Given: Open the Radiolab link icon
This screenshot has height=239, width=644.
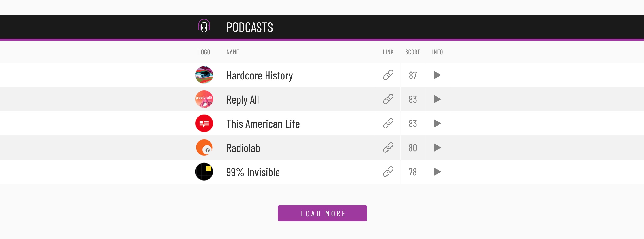Looking at the screenshot, I should coord(388,148).
